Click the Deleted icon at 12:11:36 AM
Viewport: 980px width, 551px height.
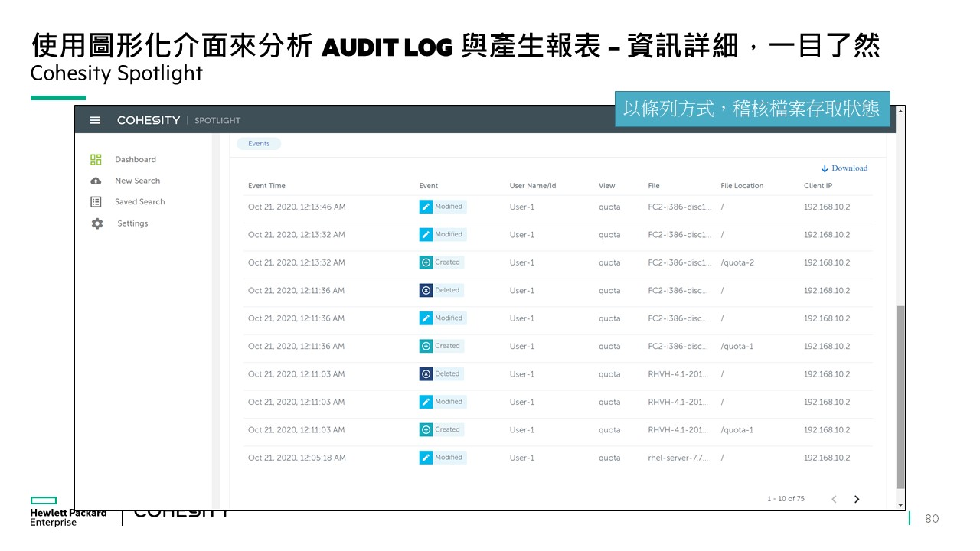(x=426, y=291)
